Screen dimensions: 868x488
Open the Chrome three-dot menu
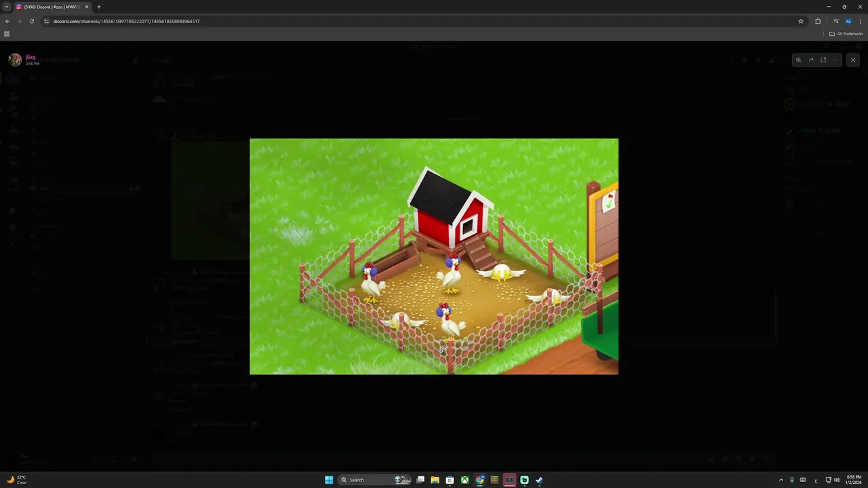pos(860,21)
